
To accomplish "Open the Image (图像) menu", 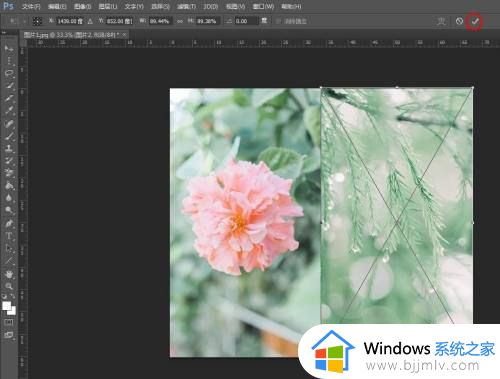I will [82, 6].
